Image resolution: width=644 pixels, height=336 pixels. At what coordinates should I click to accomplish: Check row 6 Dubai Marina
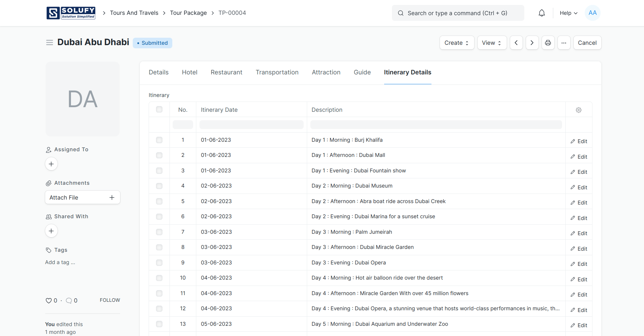pos(159,216)
